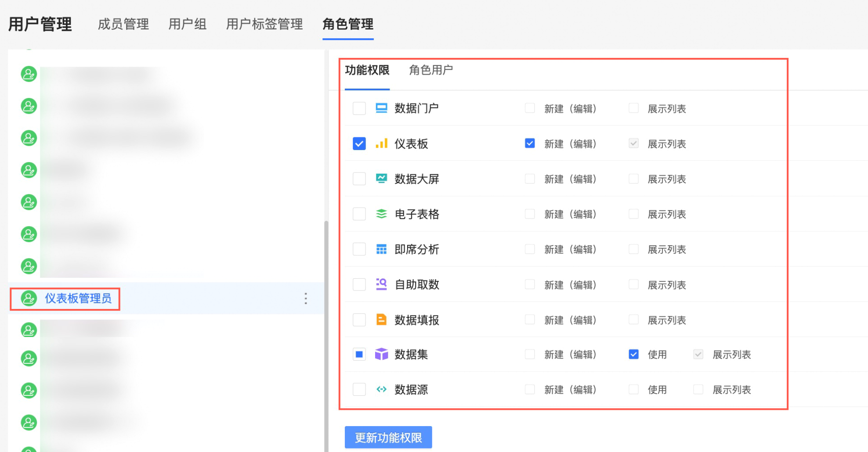The height and width of the screenshot is (452, 868).
Task: Click the 数据大屏 screen icon
Action: (381, 179)
